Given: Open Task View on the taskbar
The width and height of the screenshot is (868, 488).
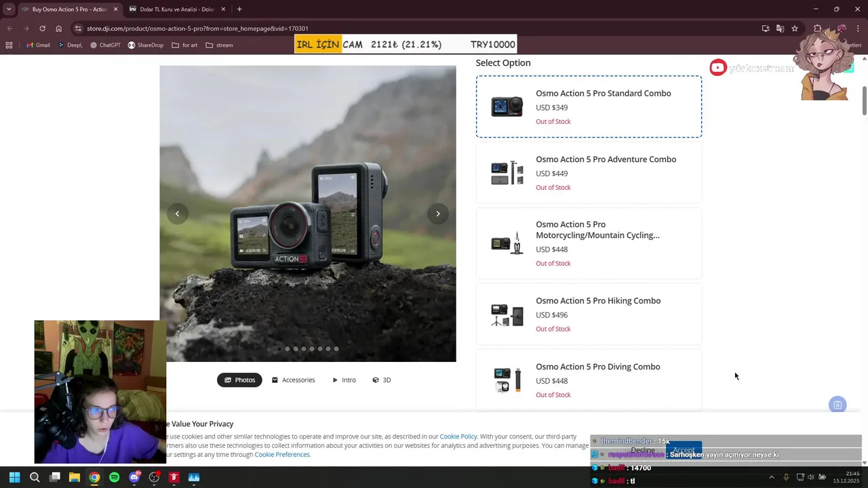Looking at the screenshot, I should coord(55,477).
